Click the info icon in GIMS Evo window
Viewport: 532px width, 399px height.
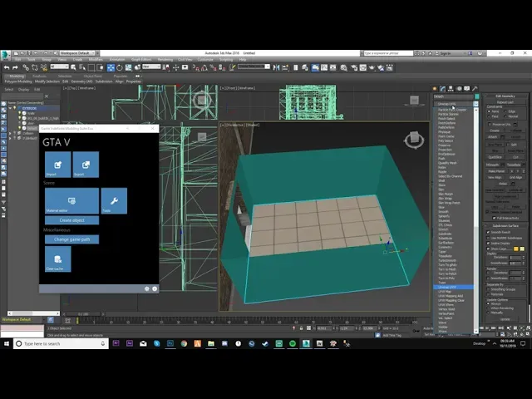(x=155, y=288)
